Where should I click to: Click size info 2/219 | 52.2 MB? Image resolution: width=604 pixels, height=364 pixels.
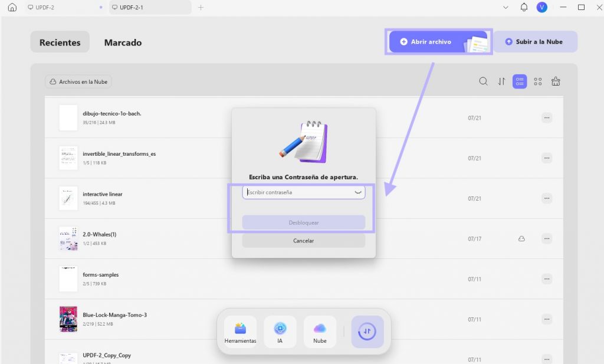pos(98,324)
